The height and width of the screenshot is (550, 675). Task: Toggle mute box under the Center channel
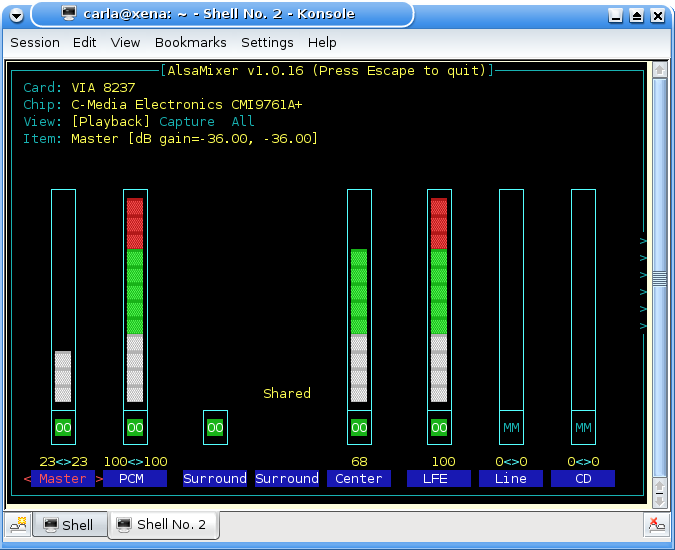pyautogui.click(x=359, y=427)
